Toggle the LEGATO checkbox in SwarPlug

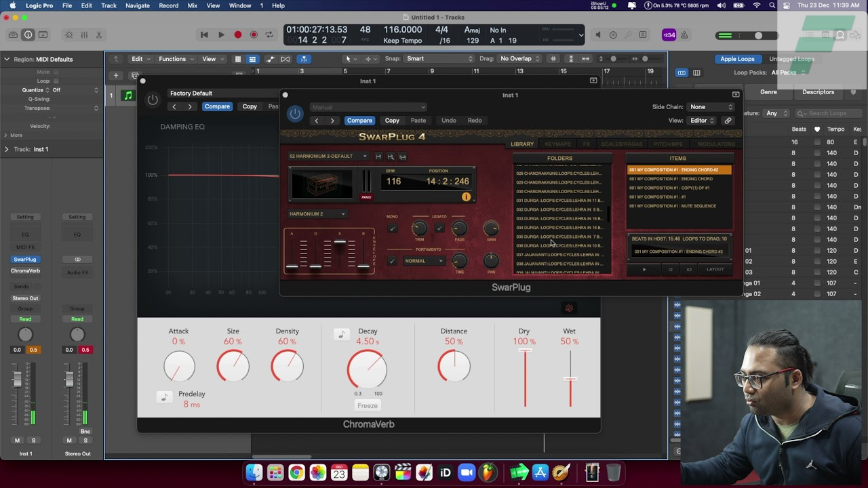point(439,228)
